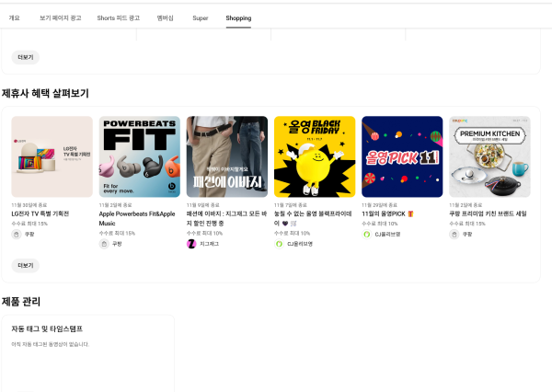Click the Coupang icon under LG TV promotion
Image resolution: width=552 pixels, height=392 pixels.
pos(17,235)
